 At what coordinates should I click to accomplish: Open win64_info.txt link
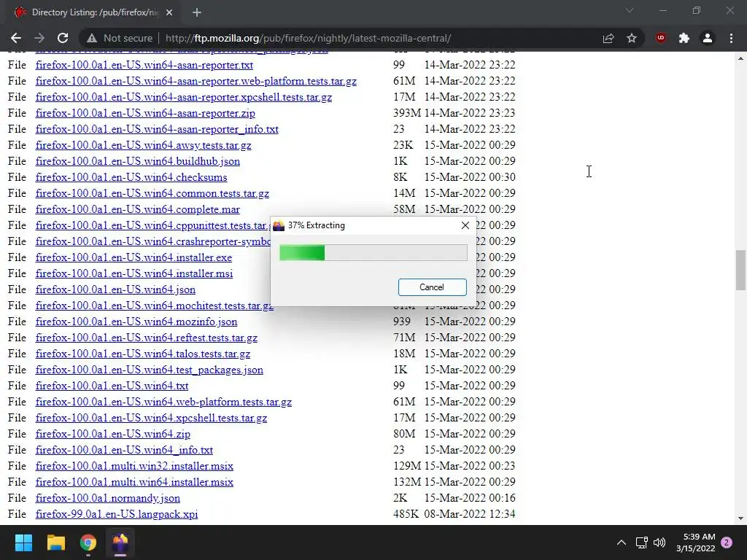pyautogui.click(x=124, y=451)
